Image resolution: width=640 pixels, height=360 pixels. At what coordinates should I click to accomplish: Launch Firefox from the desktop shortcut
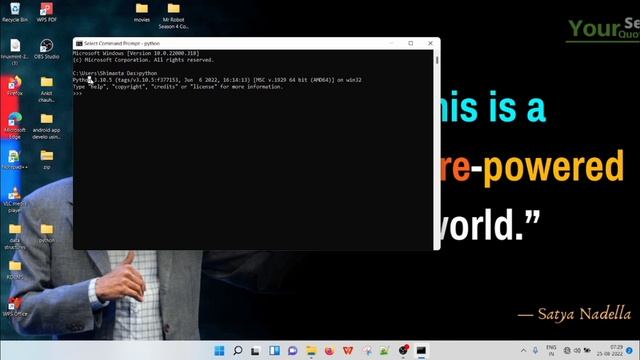tap(15, 86)
